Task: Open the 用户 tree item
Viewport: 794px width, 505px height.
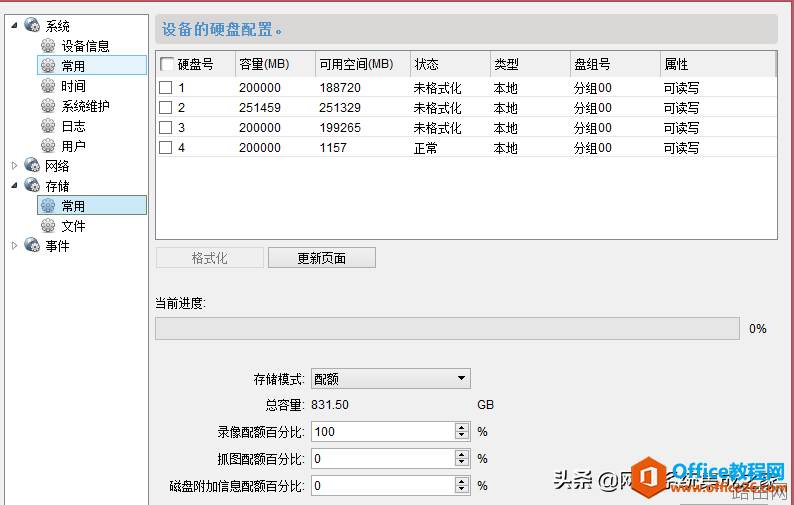Action: click(x=73, y=146)
